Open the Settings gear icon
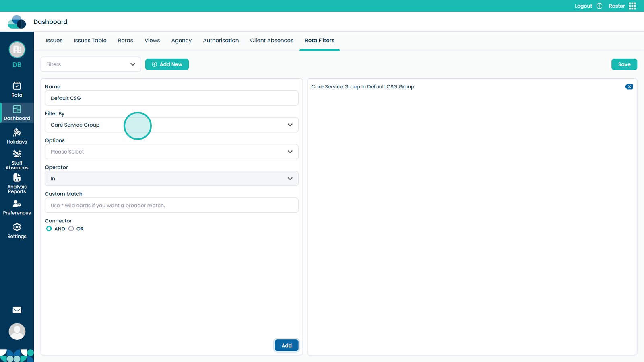 pyautogui.click(x=17, y=227)
